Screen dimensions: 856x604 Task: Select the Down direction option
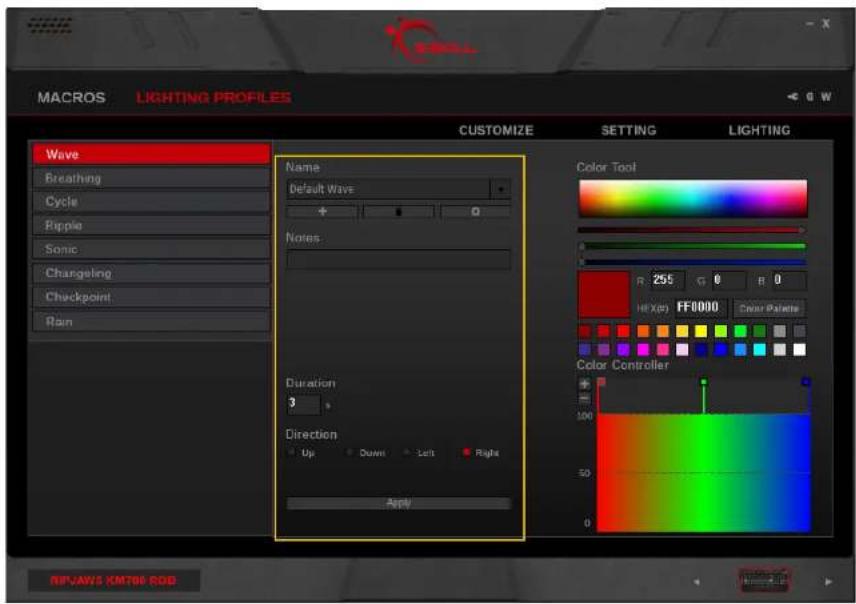(349, 453)
